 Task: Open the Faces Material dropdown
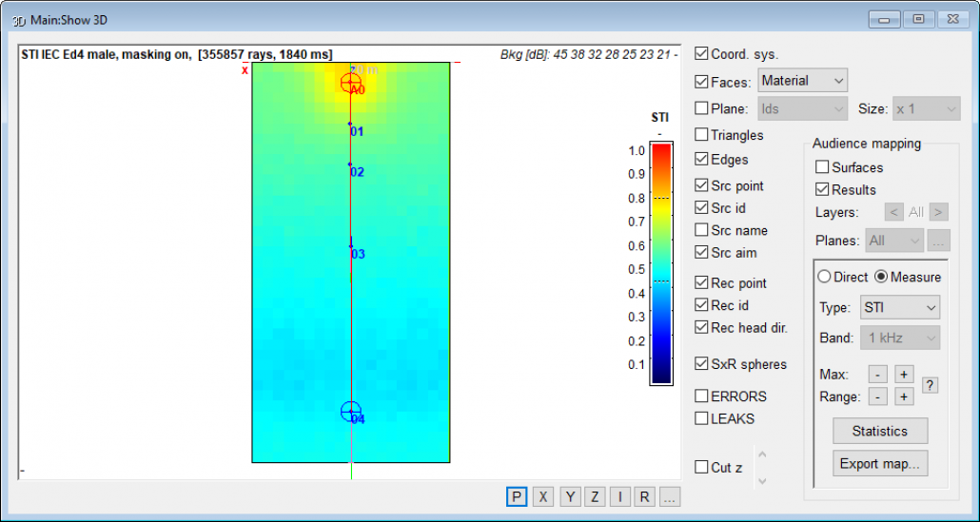coord(802,81)
